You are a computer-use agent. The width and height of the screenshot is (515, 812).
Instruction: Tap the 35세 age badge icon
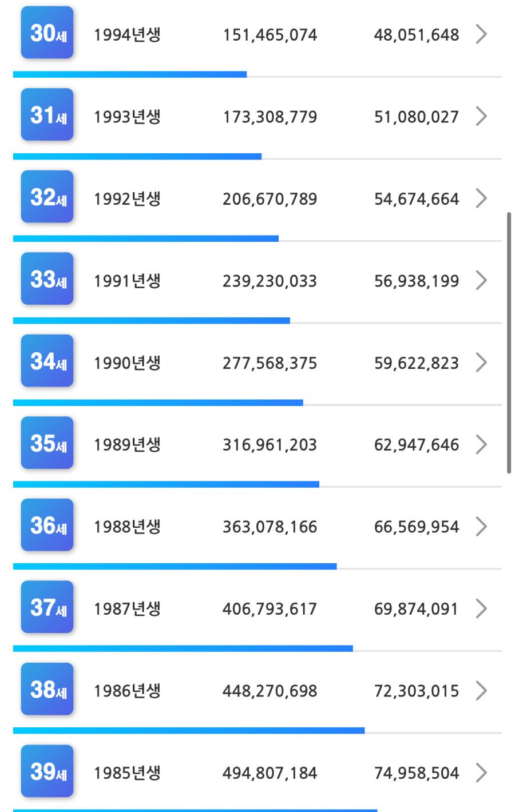47,443
